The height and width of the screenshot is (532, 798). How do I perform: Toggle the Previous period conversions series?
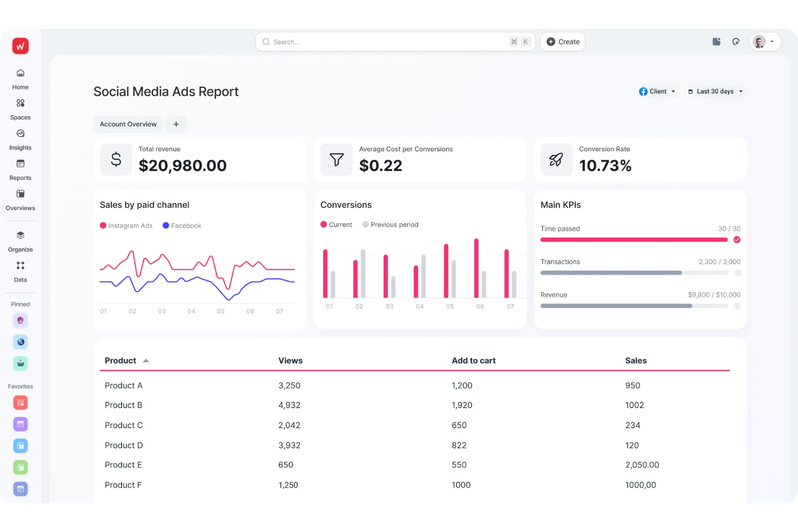[390, 224]
